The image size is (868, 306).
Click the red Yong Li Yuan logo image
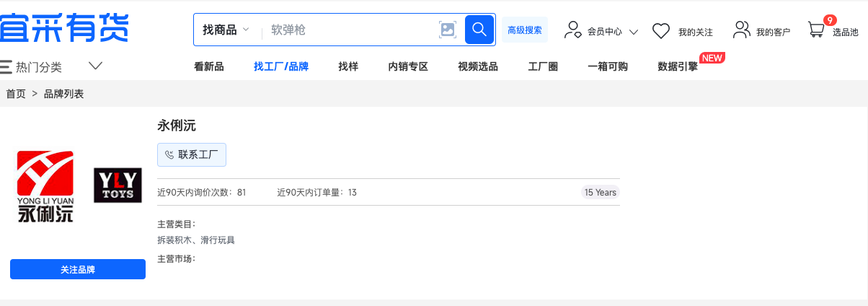[46, 186]
